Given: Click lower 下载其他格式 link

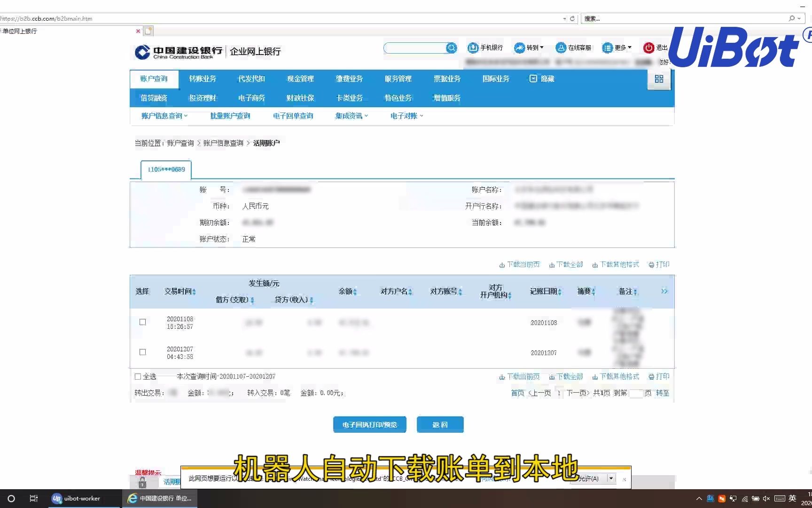Looking at the screenshot, I should (x=616, y=377).
